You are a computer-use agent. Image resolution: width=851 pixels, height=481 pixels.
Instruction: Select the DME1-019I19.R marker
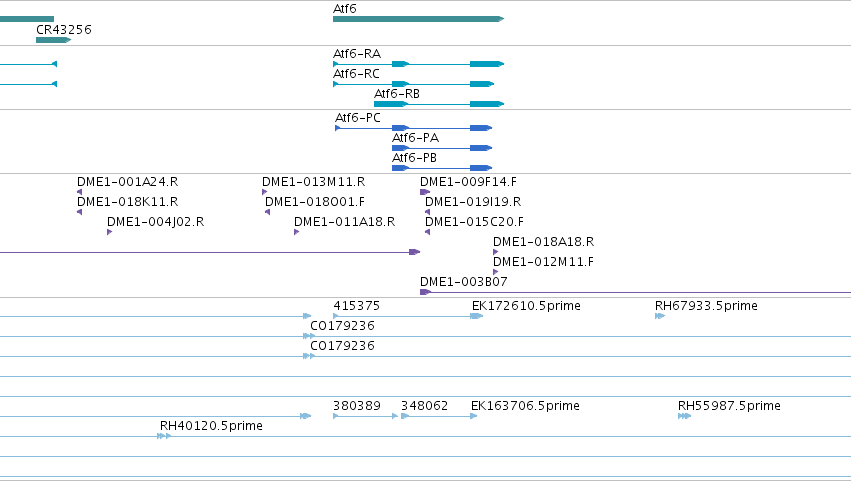(428, 212)
